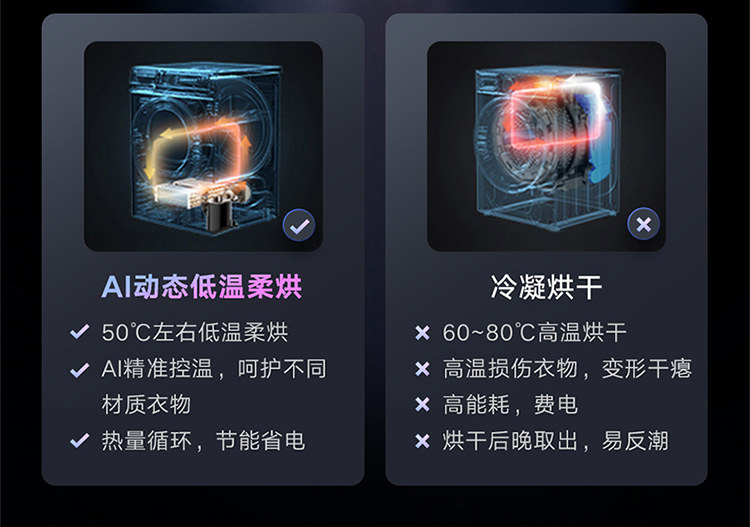The height and width of the screenshot is (527, 750).
Task: Click the X mark beside 高温损伤衣物
Action: click(422, 369)
